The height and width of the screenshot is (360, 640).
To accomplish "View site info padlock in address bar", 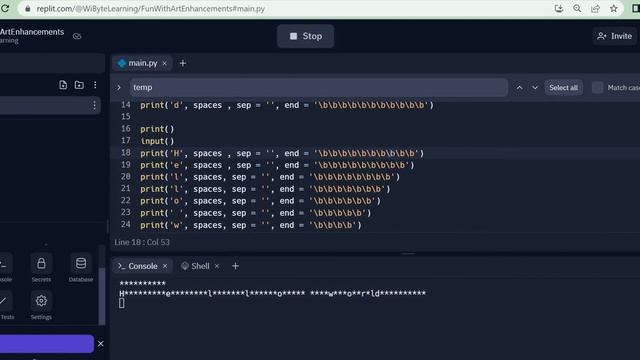I will (x=28, y=9).
